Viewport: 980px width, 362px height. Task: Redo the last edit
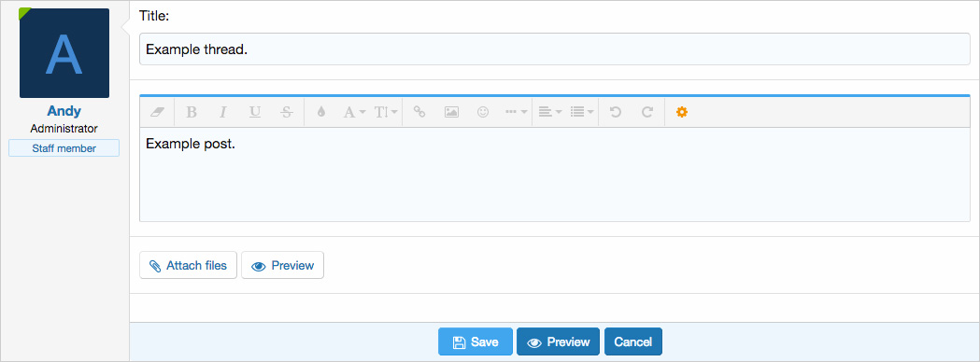click(x=647, y=112)
